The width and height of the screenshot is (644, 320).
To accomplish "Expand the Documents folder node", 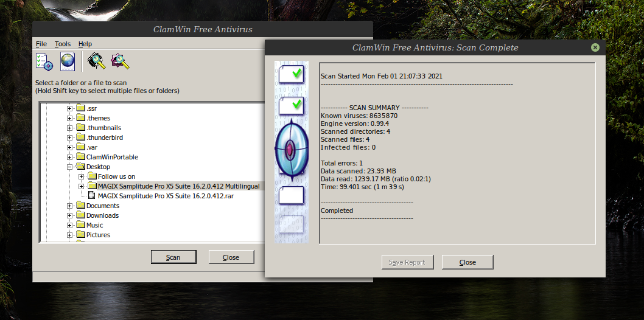I will (x=70, y=206).
